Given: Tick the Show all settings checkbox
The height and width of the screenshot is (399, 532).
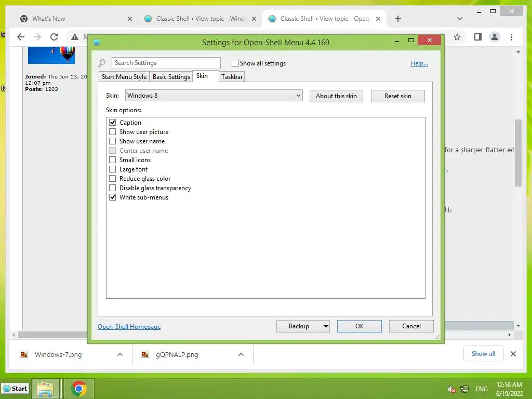Looking at the screenshot, I should [x=235, y=63].
